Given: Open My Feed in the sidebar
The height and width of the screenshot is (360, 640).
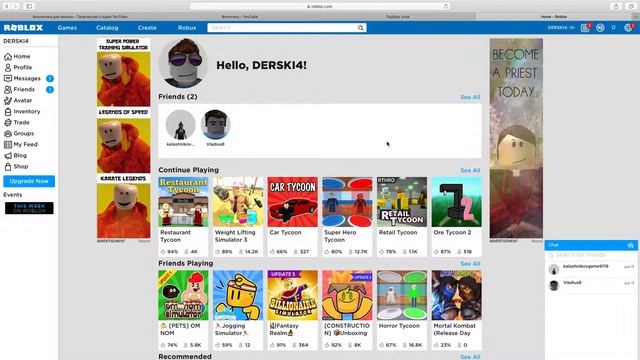Looking at the screenshot, I should click(x=21, y=144).
